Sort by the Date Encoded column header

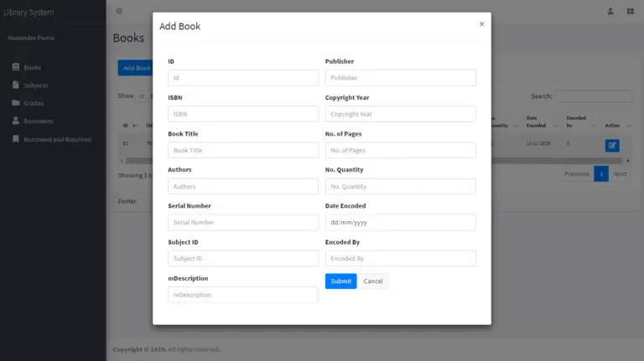tap(542, 121)
